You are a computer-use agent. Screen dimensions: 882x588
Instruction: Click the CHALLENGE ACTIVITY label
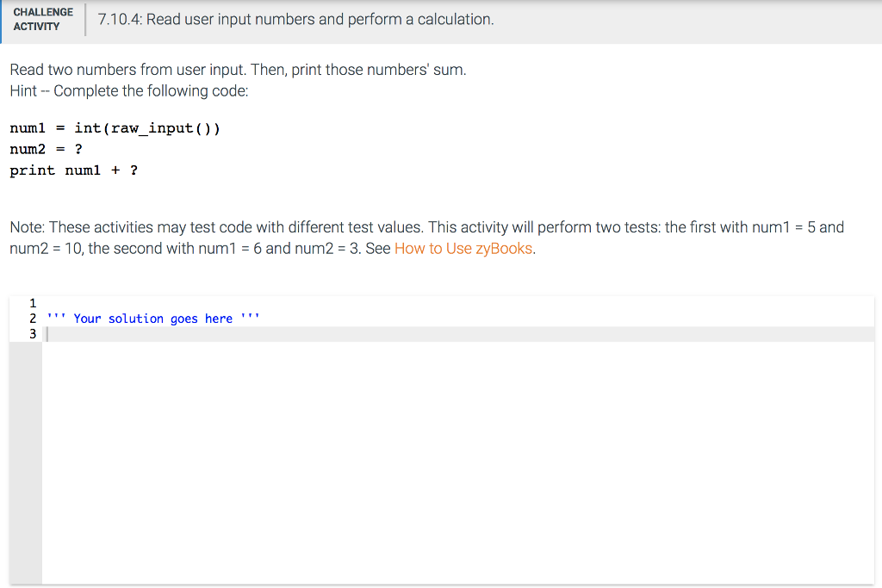tap(43, 18)
